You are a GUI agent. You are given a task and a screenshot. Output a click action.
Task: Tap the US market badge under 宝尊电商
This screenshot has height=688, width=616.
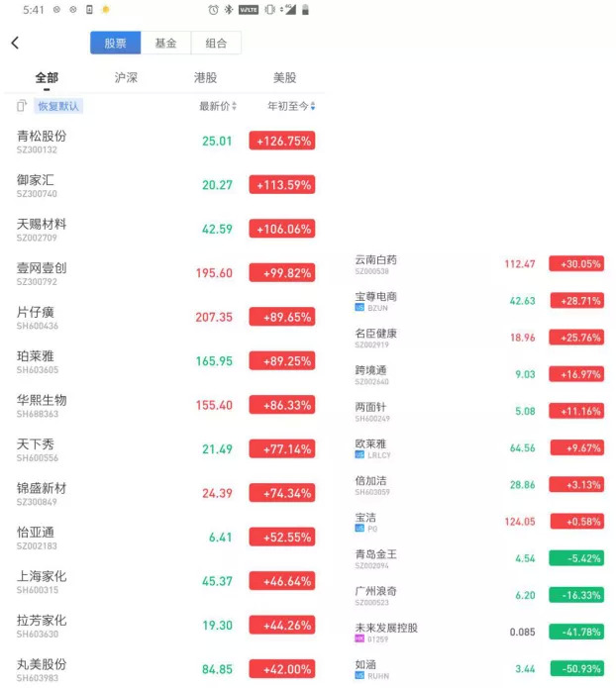[x=359, y=308]
